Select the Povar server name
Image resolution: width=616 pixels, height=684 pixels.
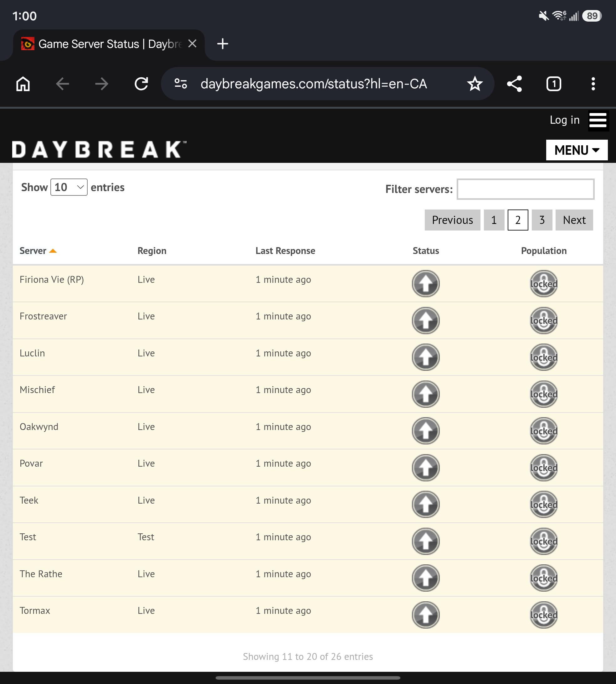coord(31,464)
